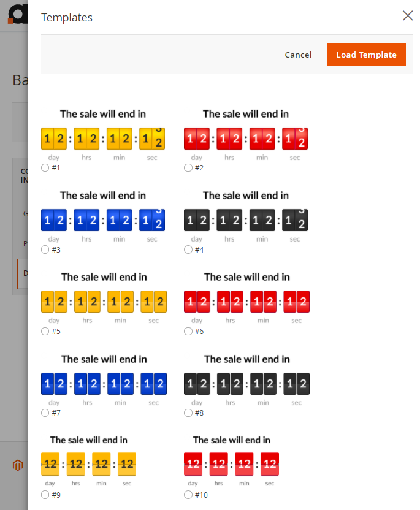
Task: Click the blue flip countdown preview #3
Action: [x=103, y=219]
